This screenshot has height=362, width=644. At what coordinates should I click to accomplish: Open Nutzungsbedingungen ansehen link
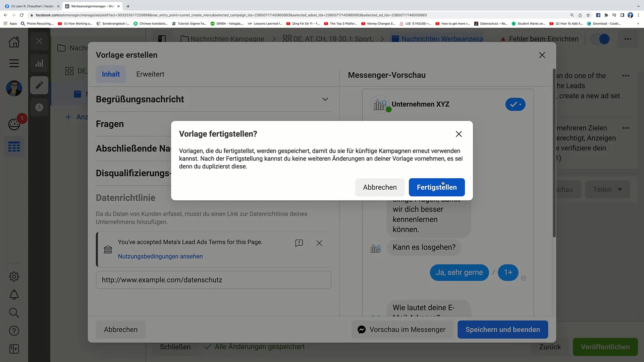point(160,256)
